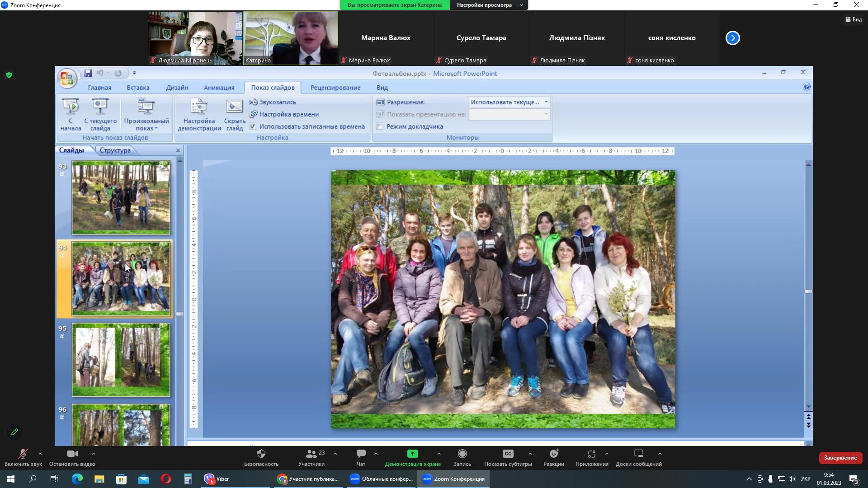
Task: Open the Reactions menu icon
Action: (554, 454)
